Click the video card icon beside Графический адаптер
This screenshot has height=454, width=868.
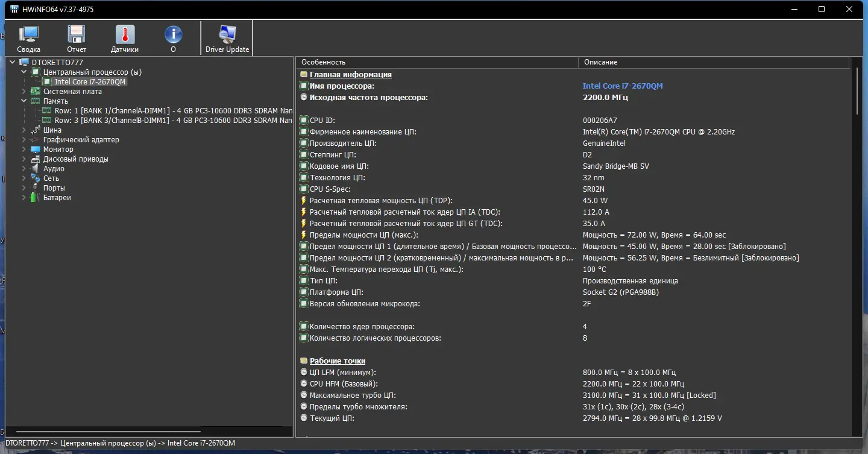coord(36,139)
